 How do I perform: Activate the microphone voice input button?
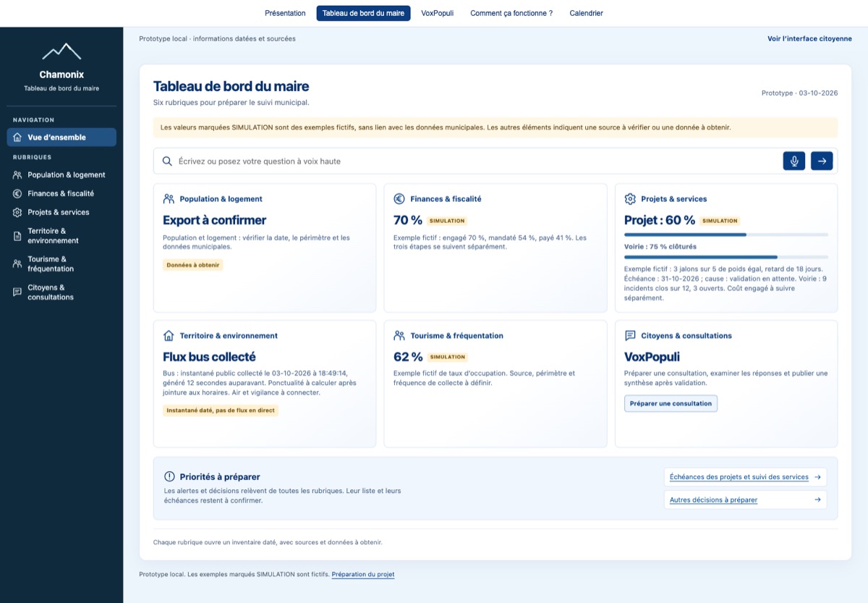tap(794, 161)
